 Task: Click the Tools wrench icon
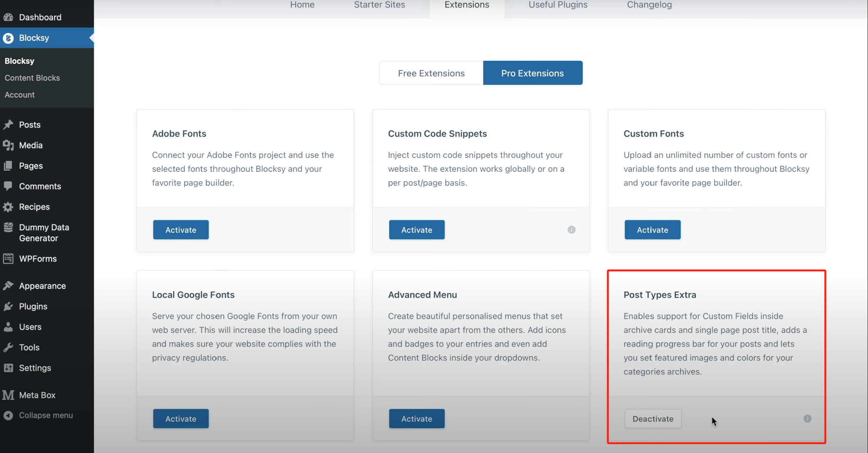8,347
